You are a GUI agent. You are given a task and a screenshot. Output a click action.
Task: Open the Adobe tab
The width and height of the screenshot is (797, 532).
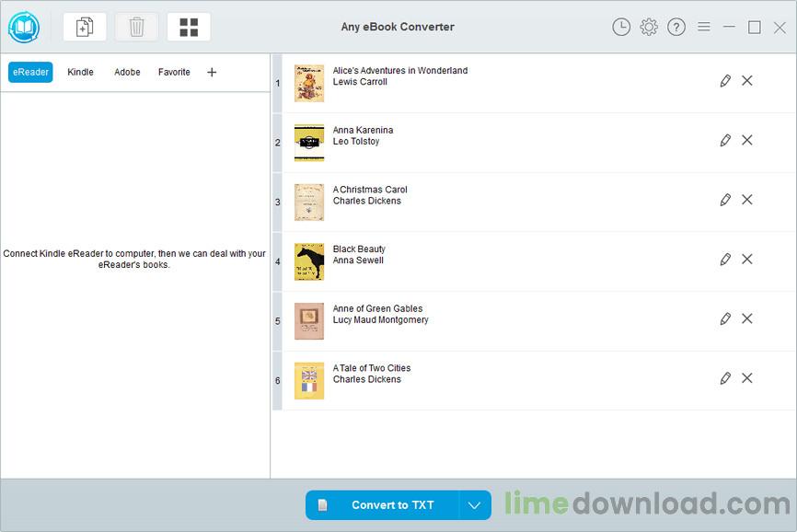[127, 72]
